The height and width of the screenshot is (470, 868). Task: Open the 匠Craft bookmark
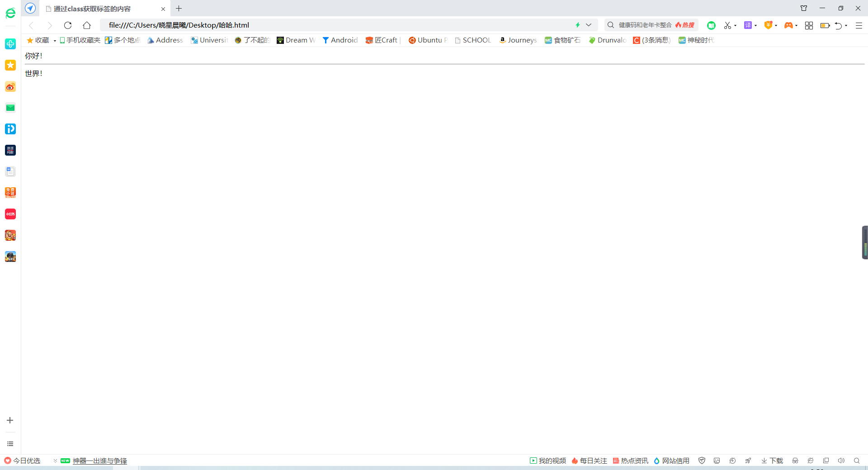pos(383,40)
